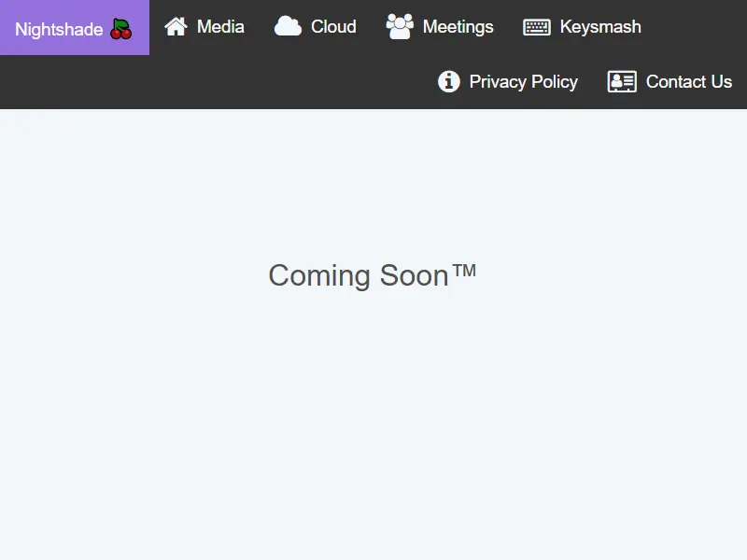
Task: Select the Keysmash nav link
Action: (582, 27)
